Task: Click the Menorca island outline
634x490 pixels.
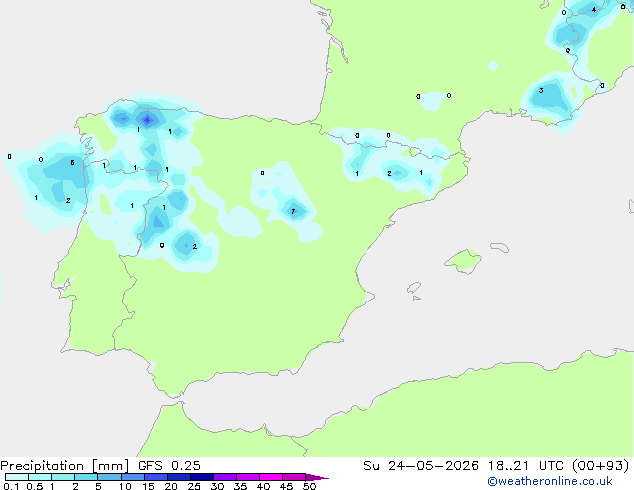Action: point(499,247)
